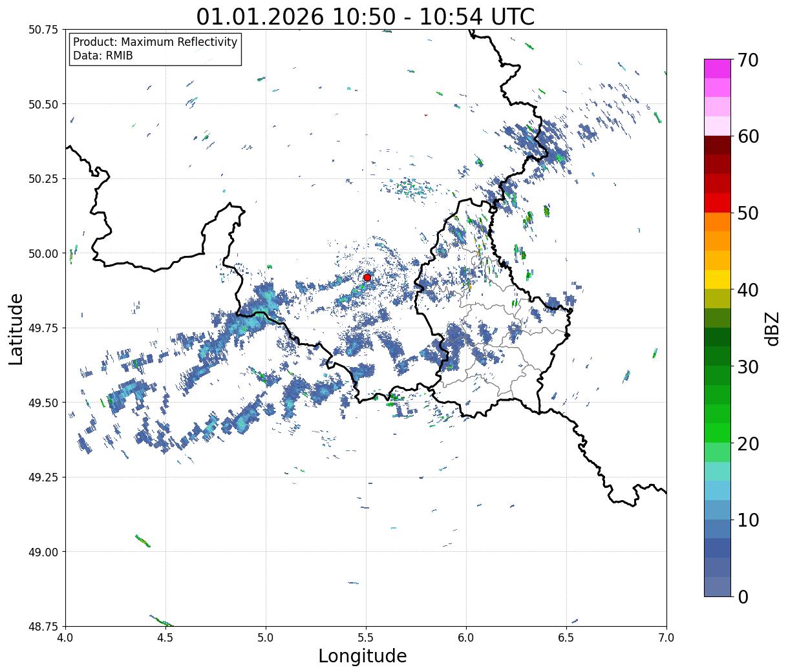Click the dark maroon colorbar band below 60
The width and height of the screenshot is (788, 672).
coord(718,145)
